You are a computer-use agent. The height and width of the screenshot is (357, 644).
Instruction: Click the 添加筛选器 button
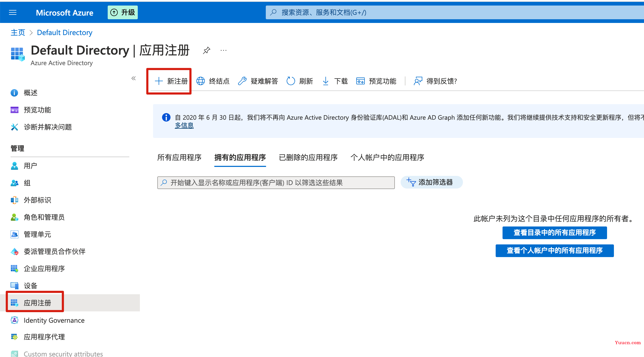(x=432, y=182)
